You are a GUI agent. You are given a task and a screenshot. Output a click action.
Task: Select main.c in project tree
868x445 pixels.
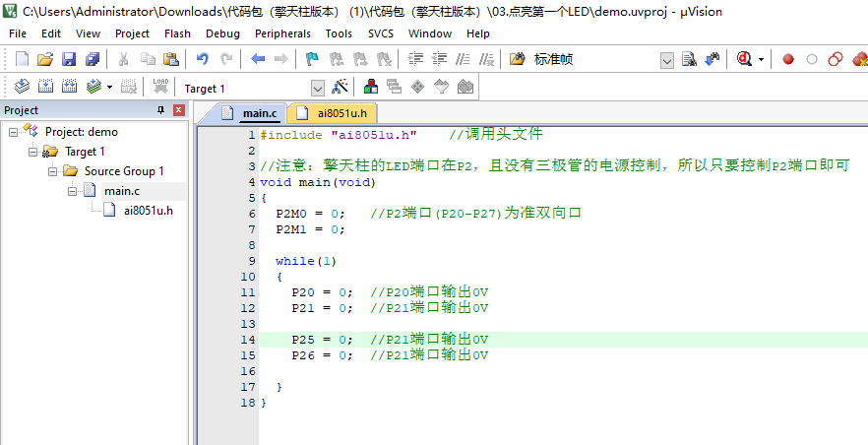click(122, 191)
